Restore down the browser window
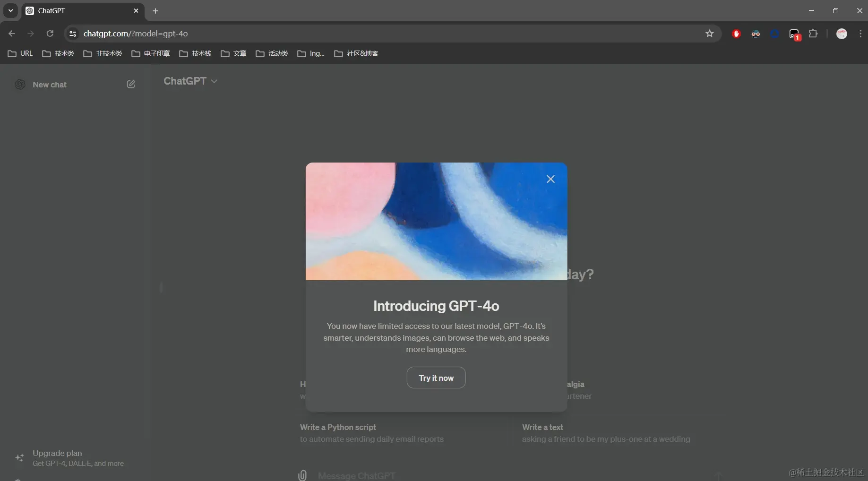 pos(835,10)
